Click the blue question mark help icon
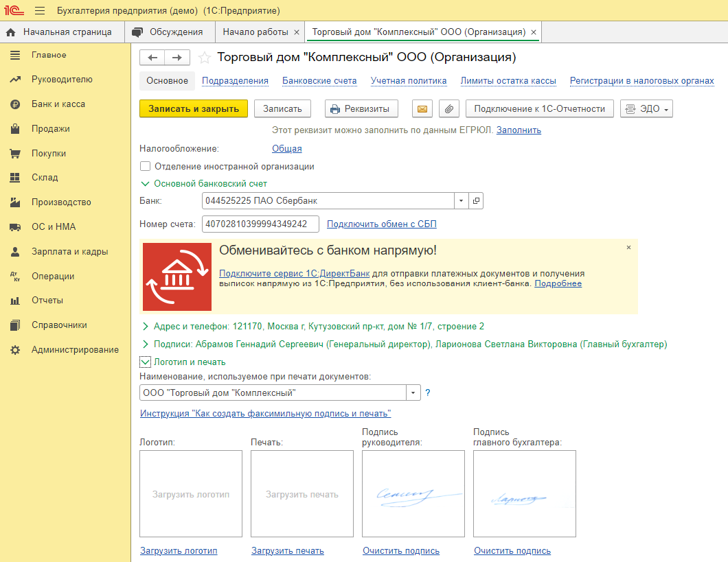The height and width of the screenshot is (562, 728). click(x=428, y=393)
